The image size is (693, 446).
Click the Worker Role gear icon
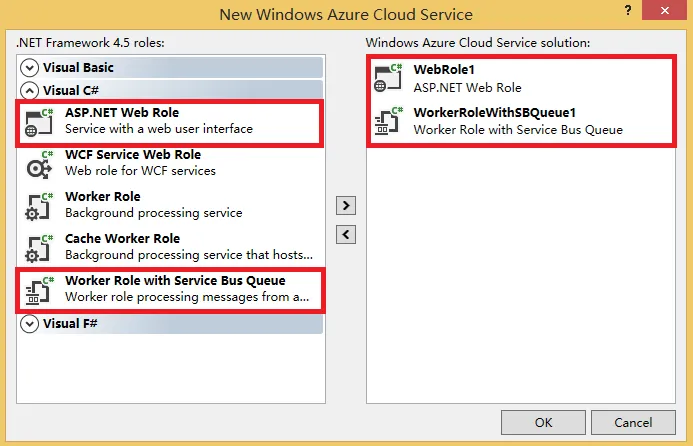pos(39,205)
